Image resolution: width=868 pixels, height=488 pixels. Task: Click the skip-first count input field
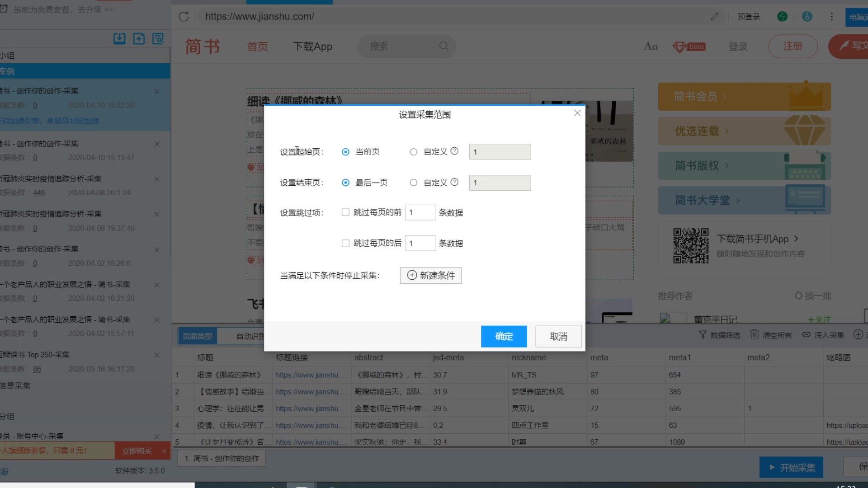(x=420, y=212)
